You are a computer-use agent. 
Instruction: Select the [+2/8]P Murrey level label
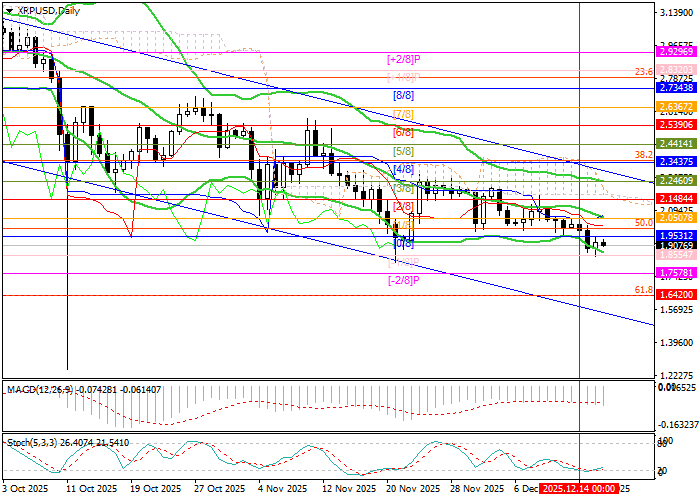click(402, 59)
